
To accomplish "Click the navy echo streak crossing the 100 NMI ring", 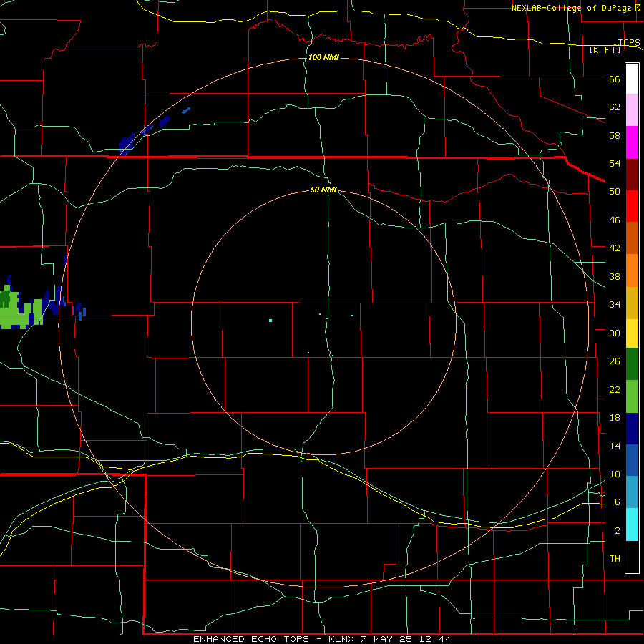I will [x=127, y=144].
